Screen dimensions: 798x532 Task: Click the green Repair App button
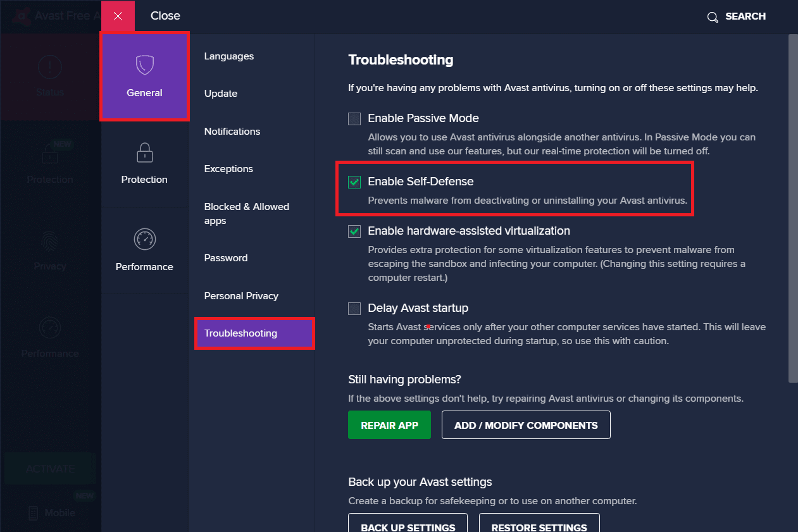(389, 425)
